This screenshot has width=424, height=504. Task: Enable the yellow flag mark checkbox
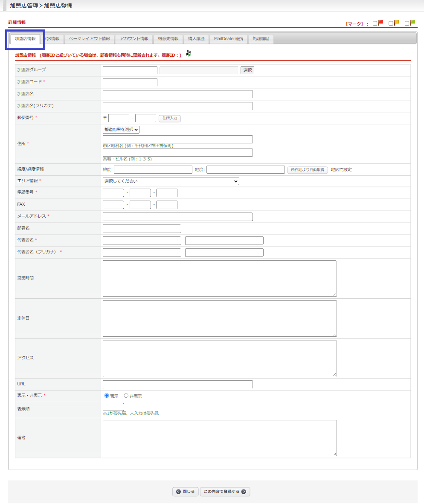tap(391, 23)
